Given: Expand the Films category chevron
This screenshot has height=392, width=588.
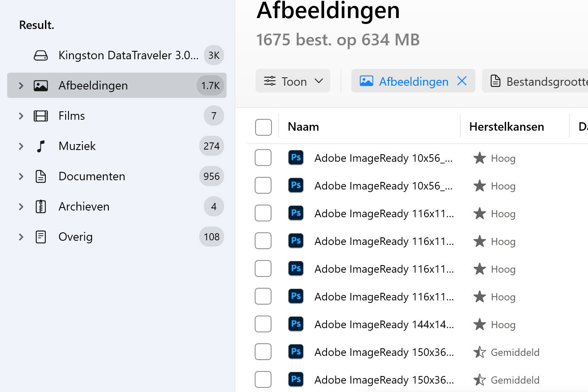Looking at the screenshot, I should pos(21,116).
